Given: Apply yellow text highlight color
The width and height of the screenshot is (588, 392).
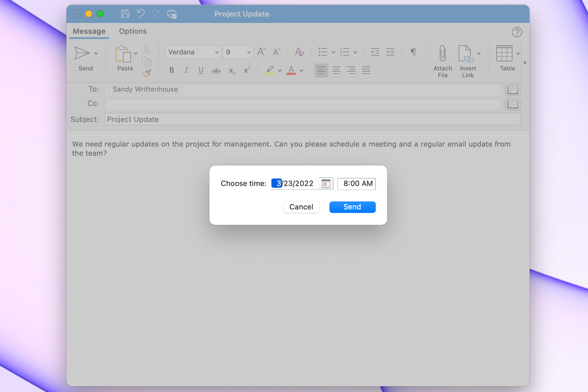Looking at the screenshot, I should pos(269,70).
